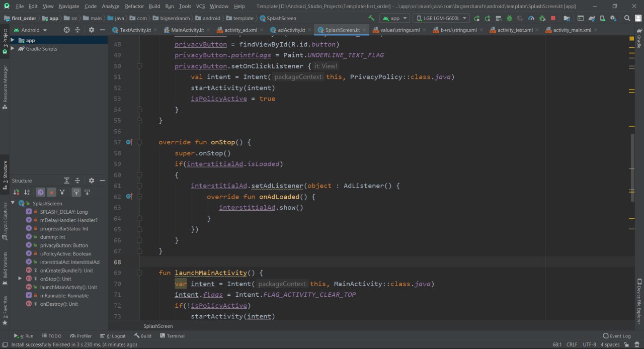Close the SplashScreen.kt tab
This screenshot has height=349, width=644.
click(x=364, y=30)
